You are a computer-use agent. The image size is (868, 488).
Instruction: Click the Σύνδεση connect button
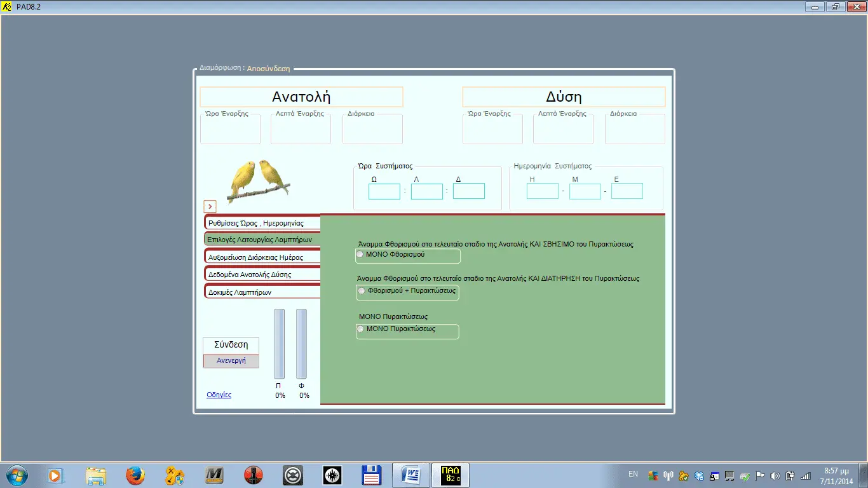point(231,346)
